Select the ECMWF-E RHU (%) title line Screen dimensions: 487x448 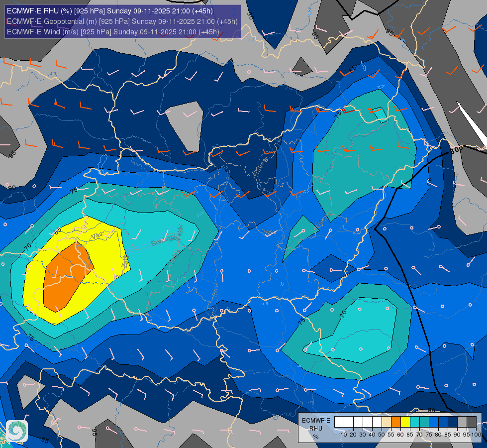(x=109, y=11)
